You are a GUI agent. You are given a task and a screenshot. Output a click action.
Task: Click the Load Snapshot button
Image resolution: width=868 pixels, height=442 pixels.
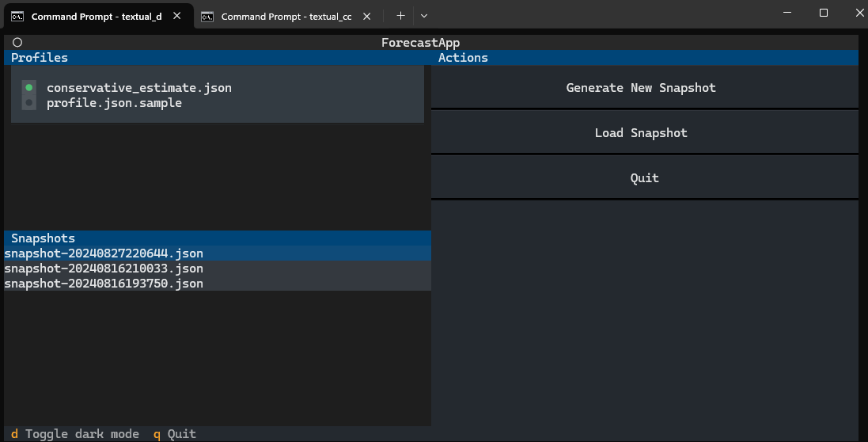pos(644,133)
